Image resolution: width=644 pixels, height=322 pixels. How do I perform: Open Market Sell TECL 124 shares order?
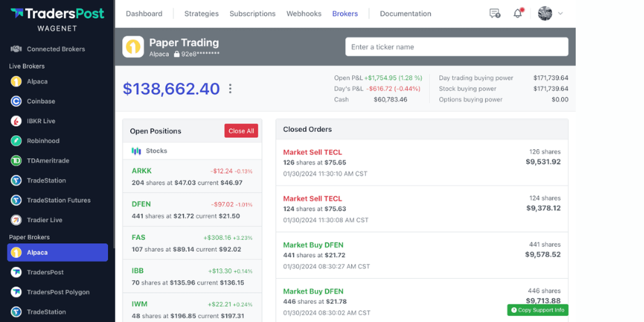point(422,209)
